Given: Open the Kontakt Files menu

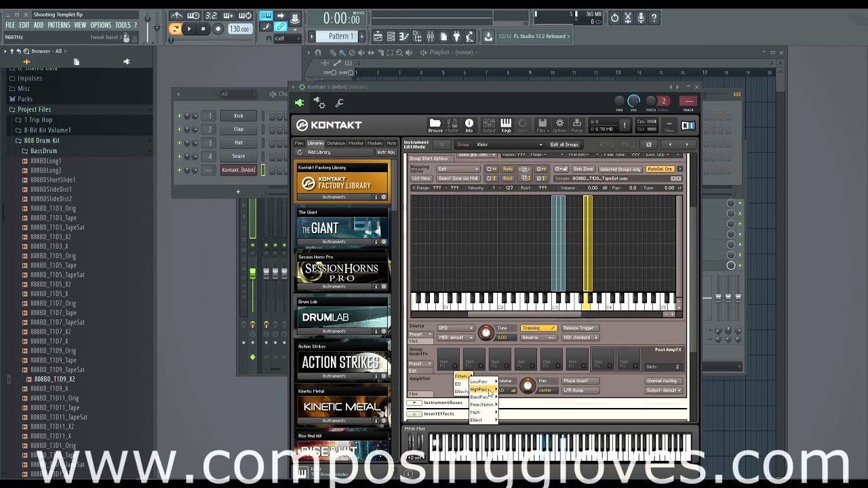Looking at the screenshot, I should [x=542, y=125].
